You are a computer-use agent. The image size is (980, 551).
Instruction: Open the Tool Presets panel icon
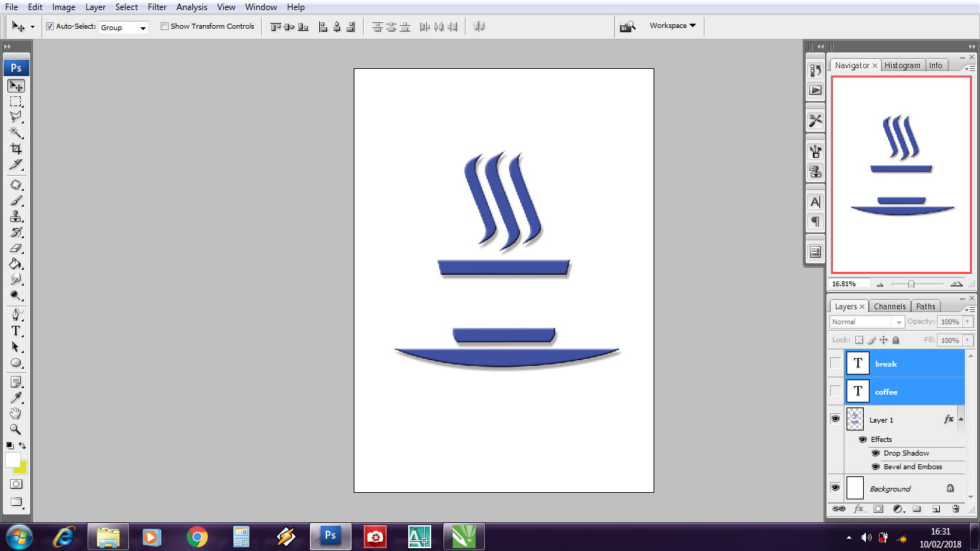click(816, 121)
